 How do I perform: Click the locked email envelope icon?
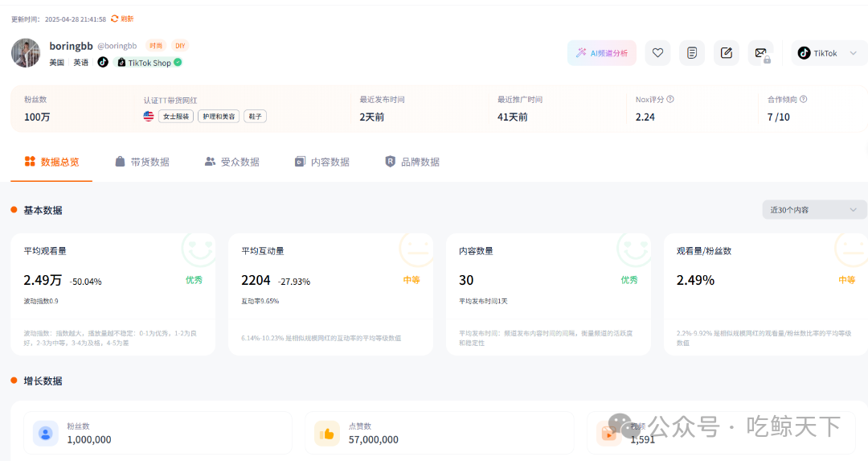coord(760,53)
